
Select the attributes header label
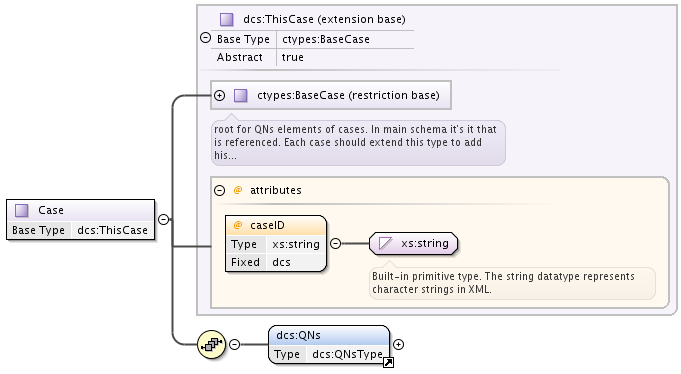tap(276, 190)
